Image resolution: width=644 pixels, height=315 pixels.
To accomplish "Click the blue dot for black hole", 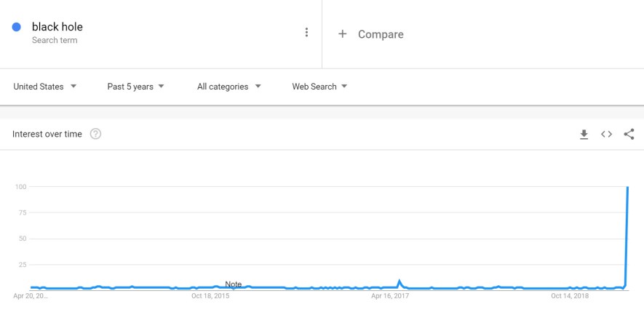I will 17,27.
